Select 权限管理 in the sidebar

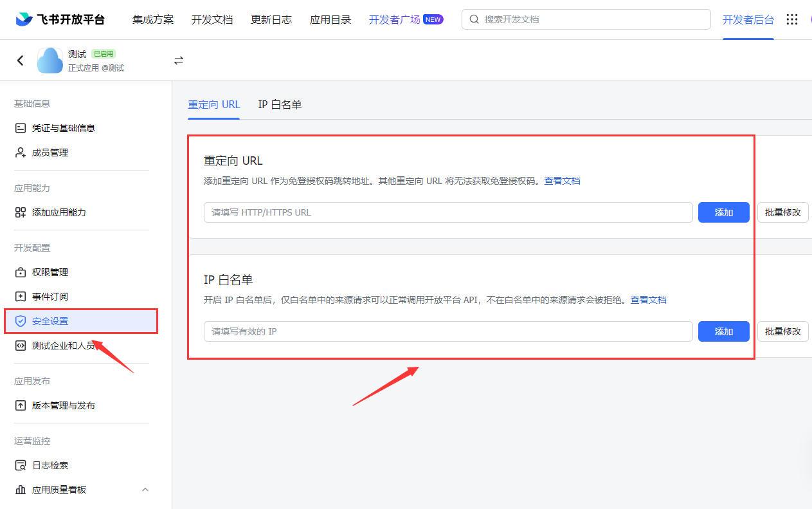click(x=50, y=272)
